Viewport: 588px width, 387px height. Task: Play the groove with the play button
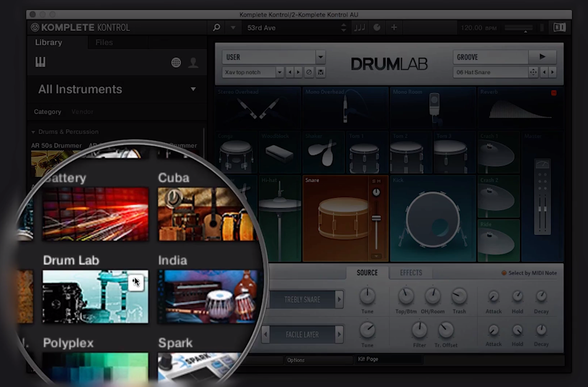click(x=542, y=57)
